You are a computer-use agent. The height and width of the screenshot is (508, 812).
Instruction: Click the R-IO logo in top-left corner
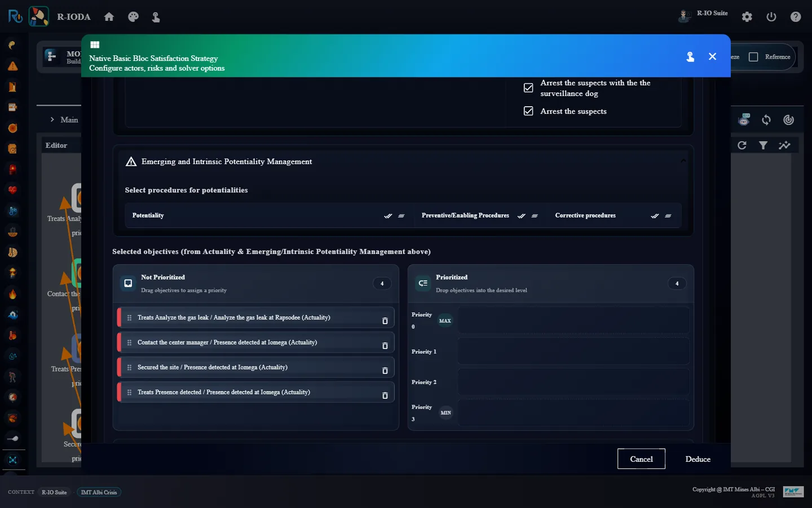[15, 16]
